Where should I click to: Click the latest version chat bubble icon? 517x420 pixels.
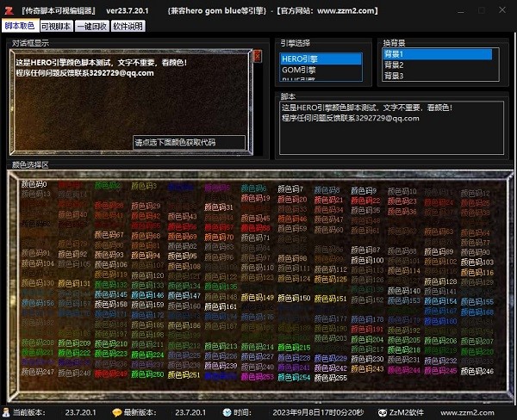coord(116,412)
